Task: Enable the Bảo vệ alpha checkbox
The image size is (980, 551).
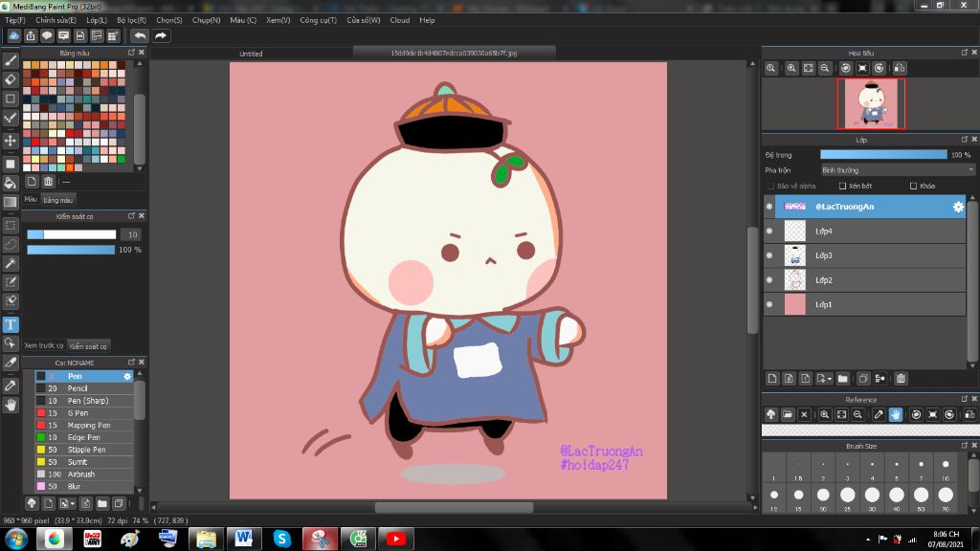Action: pos(770,187)
